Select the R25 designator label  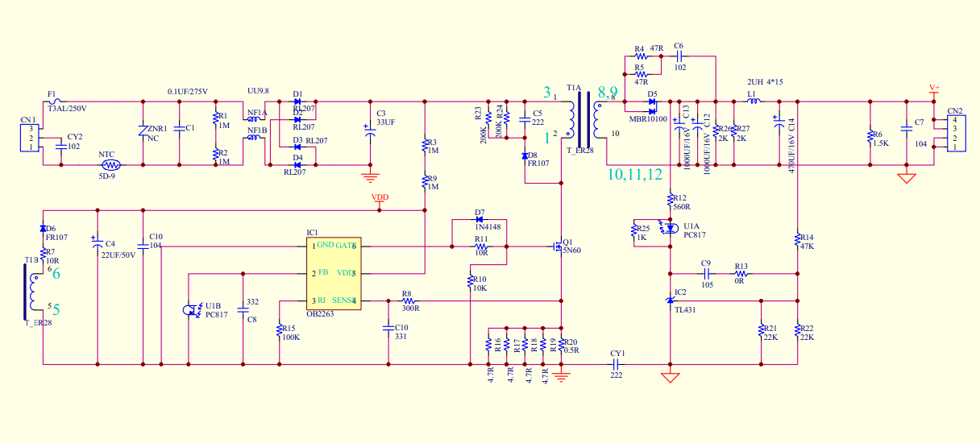click(x=642, y=228)
